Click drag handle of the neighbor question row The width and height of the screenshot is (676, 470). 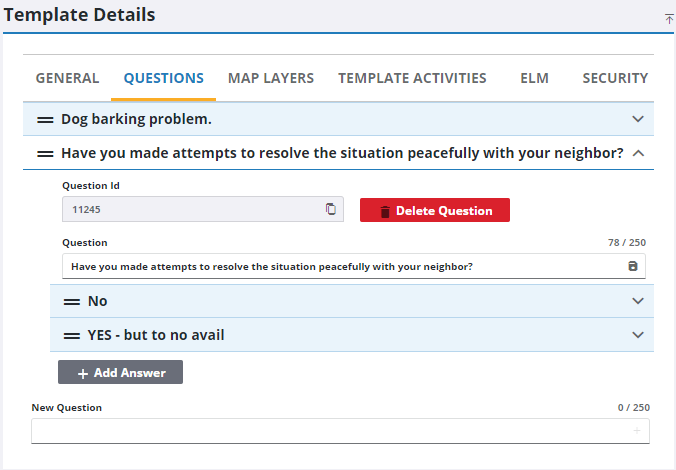[x=45, y=154]
